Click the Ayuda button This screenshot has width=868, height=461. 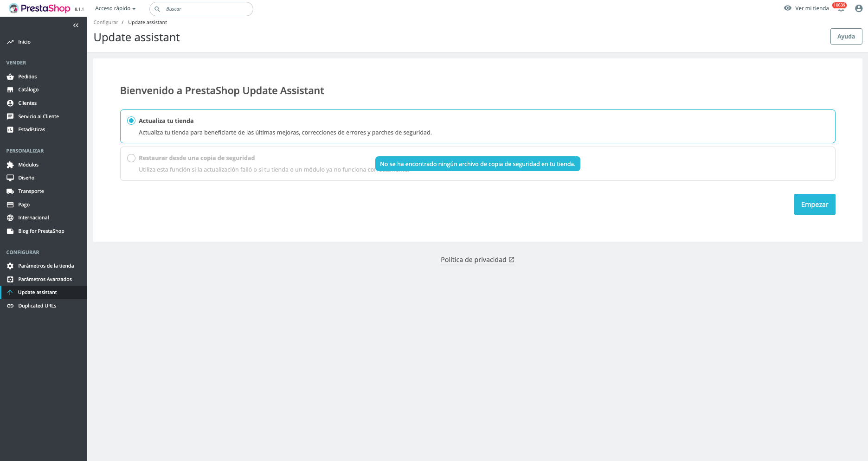(846, 37)
